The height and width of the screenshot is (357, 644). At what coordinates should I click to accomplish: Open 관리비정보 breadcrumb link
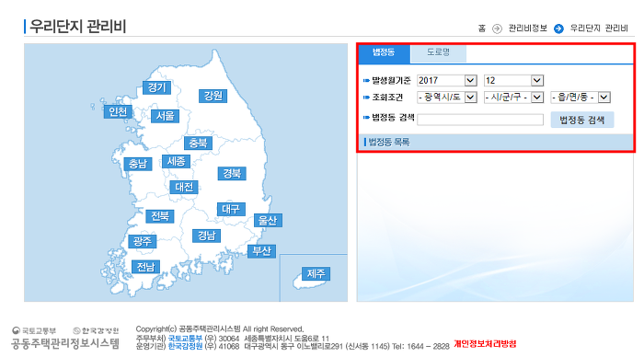(528, 29)
